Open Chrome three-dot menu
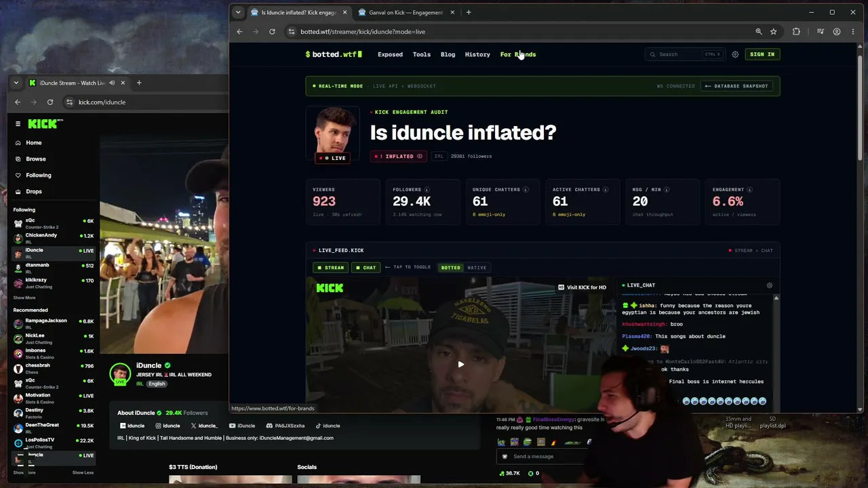868x488 pixels. 853,32
